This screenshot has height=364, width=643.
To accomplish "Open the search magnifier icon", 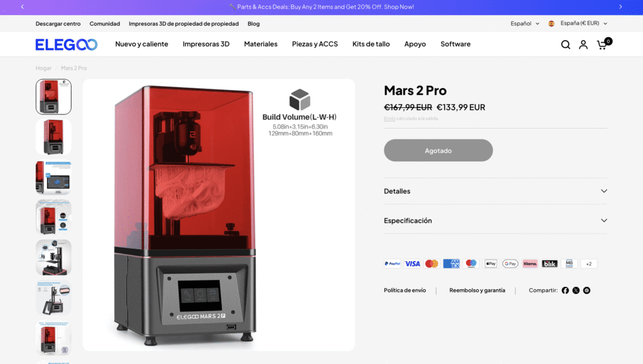I will point(566,45).
